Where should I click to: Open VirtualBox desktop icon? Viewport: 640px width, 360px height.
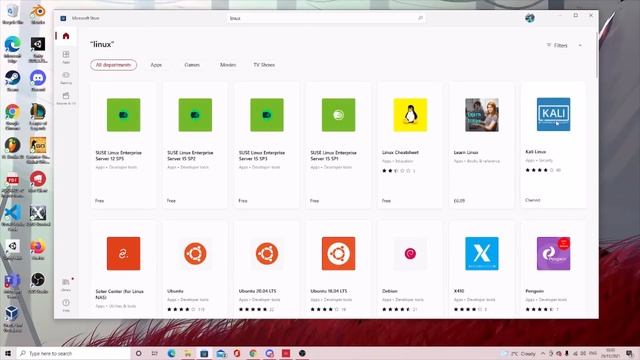pos(12,320)
